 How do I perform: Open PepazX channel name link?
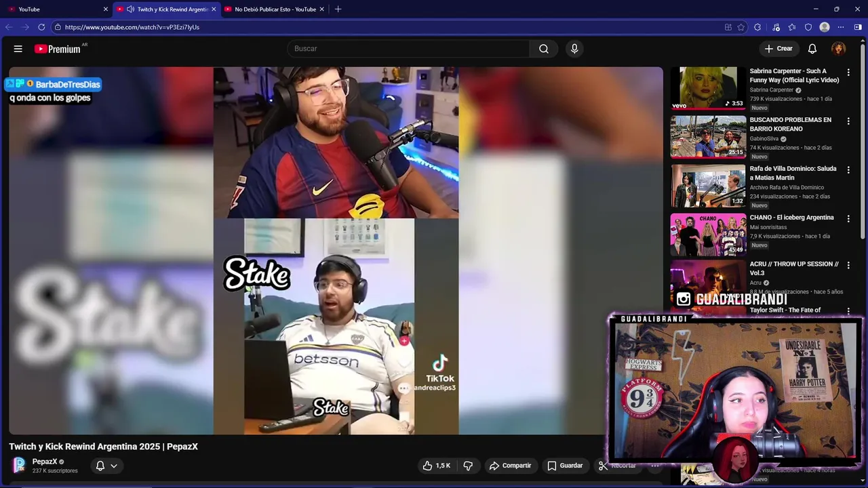click(x=44, y=462)
